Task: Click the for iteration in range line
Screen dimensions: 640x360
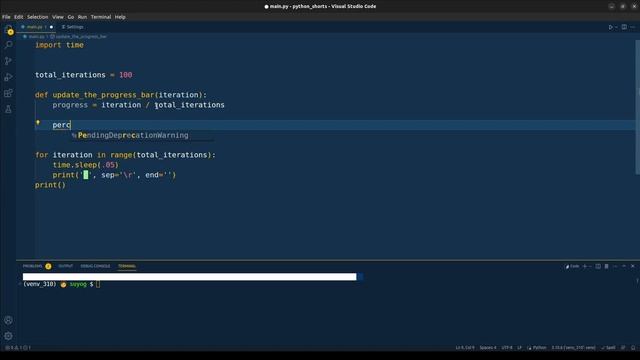Action: pyautogui.click(x=125, y=155)
